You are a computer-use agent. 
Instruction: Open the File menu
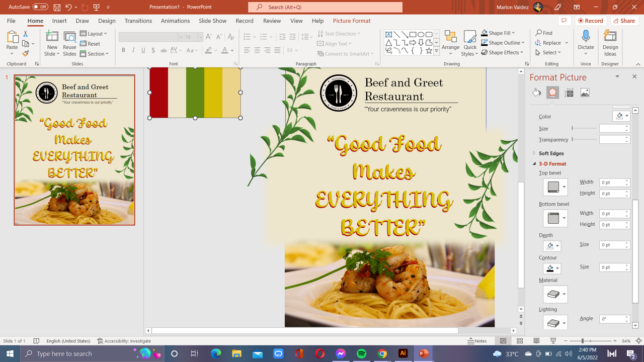coord(11,21)
